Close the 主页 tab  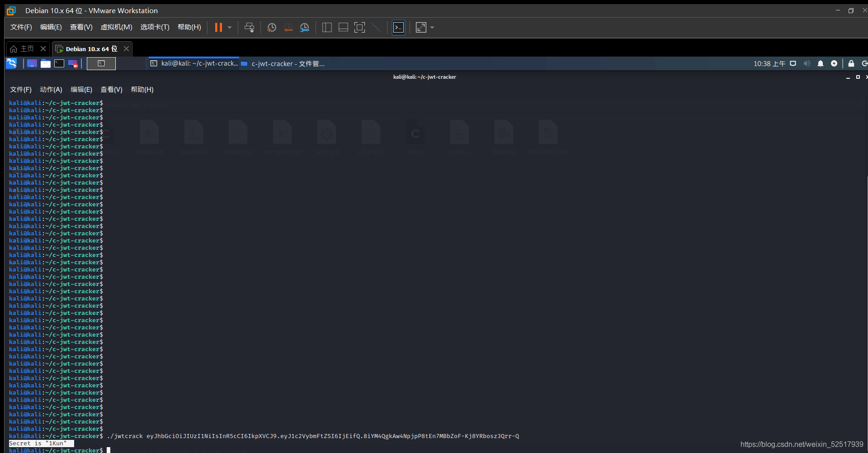point(43,48)
